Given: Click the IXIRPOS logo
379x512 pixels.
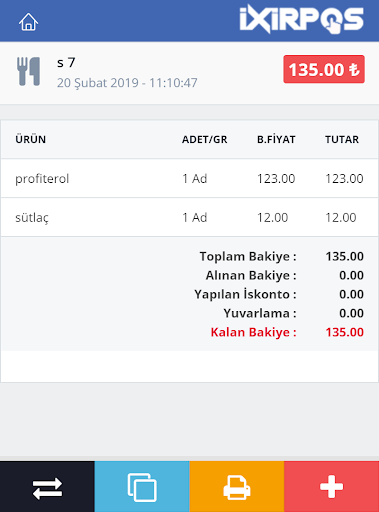Looking at the screenshot, I should point(301,19).
